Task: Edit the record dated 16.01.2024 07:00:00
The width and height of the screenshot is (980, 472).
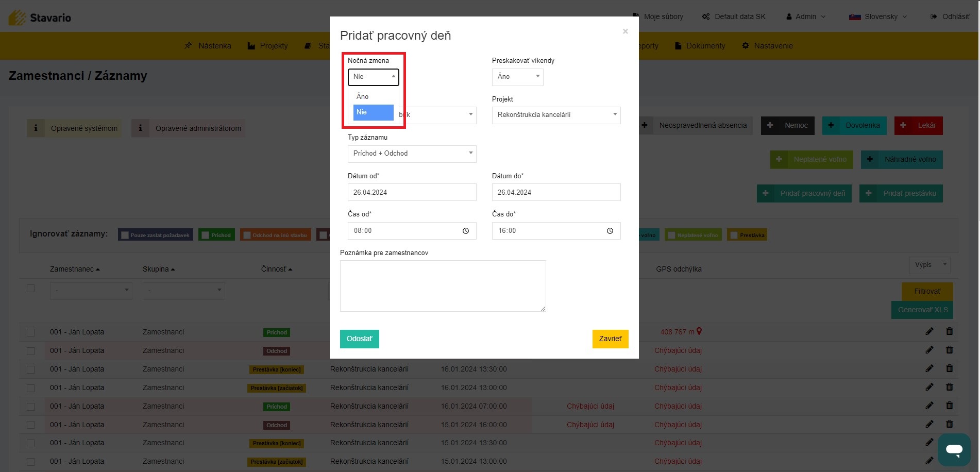Action: click(930, 406)
